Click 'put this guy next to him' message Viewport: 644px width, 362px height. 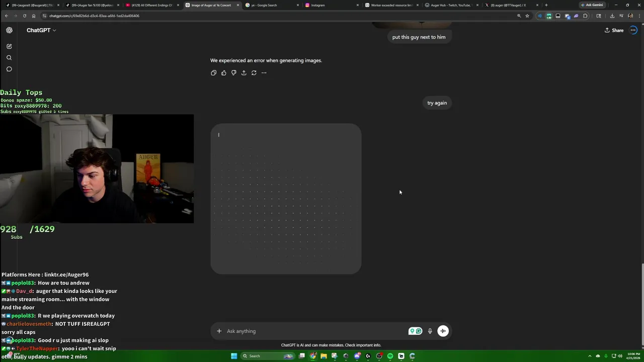pyautogui.click(x=419, y=37)
